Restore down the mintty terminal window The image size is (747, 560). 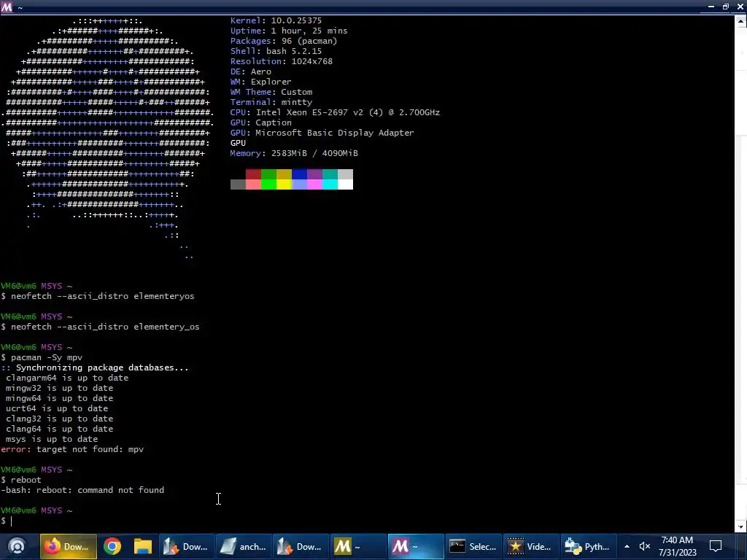click(x=726, y=7)
